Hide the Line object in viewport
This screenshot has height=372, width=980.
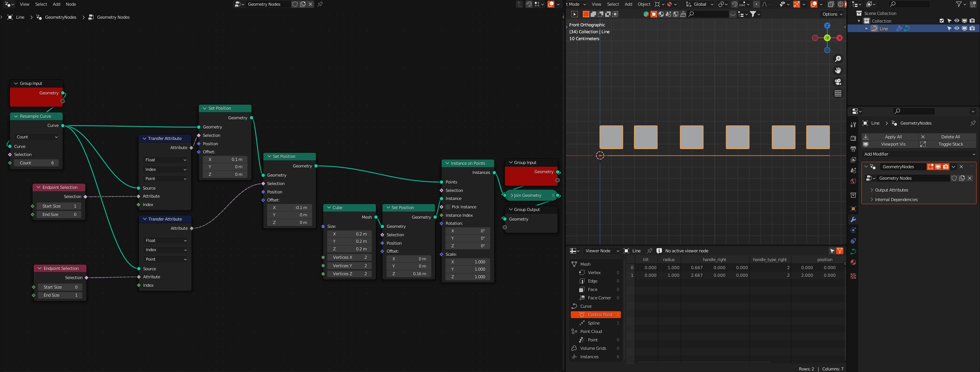957,28
